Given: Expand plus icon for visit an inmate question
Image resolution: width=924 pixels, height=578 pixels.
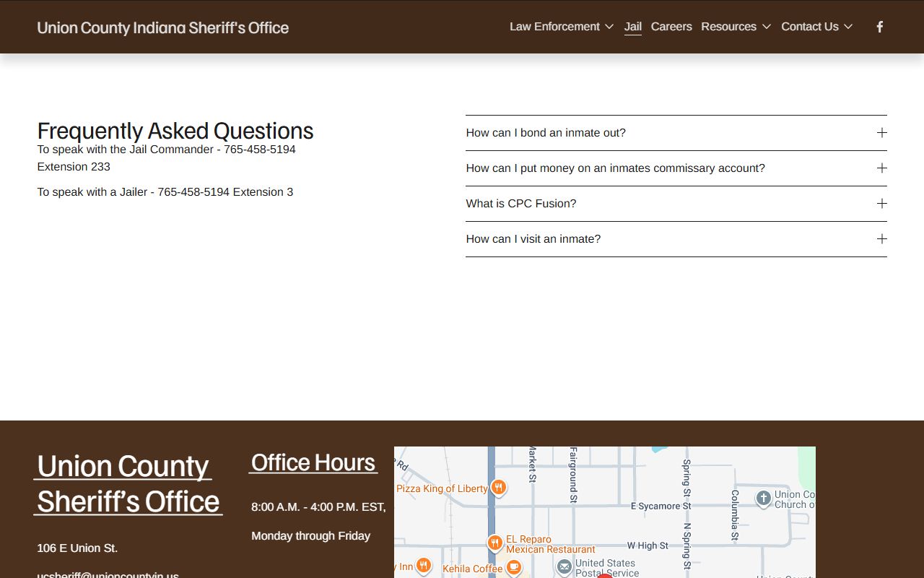Looking at the screenshot, I should coord(881,239).
